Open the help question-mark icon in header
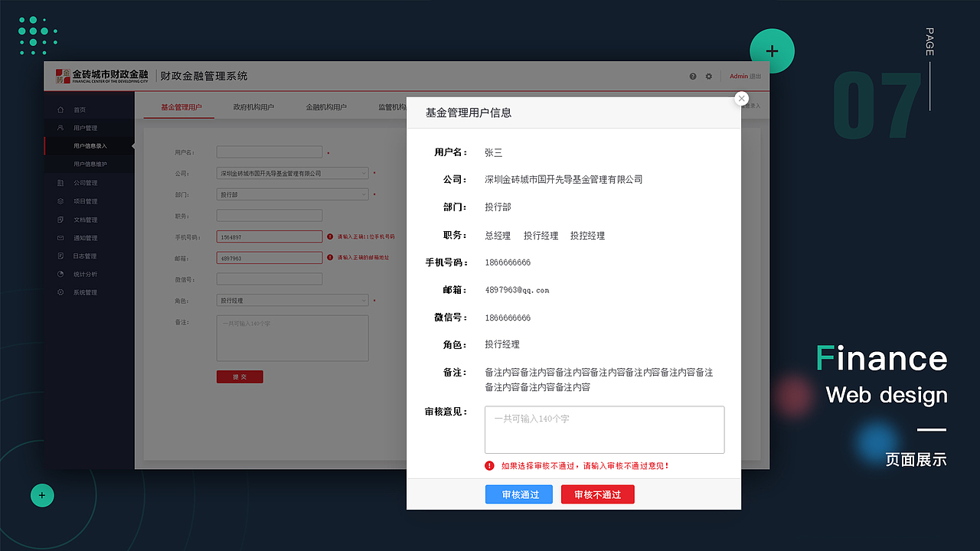 [693, 77]
